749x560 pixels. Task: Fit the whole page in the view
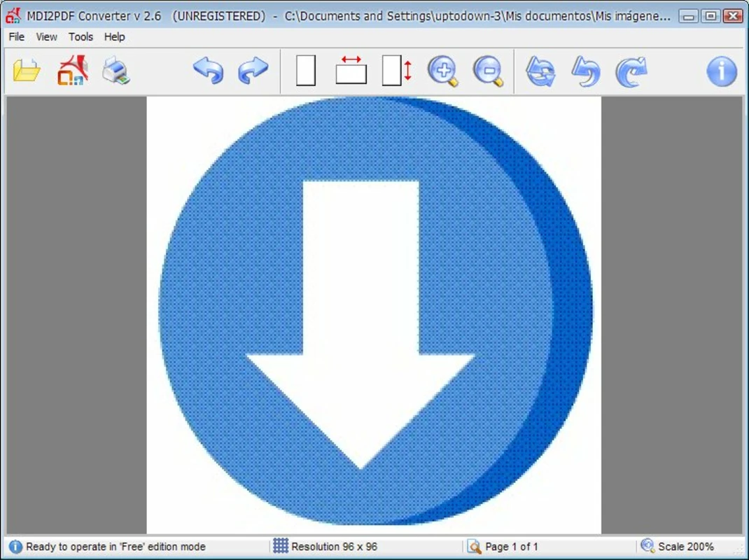pyautogui.click(x=306, y=71)
